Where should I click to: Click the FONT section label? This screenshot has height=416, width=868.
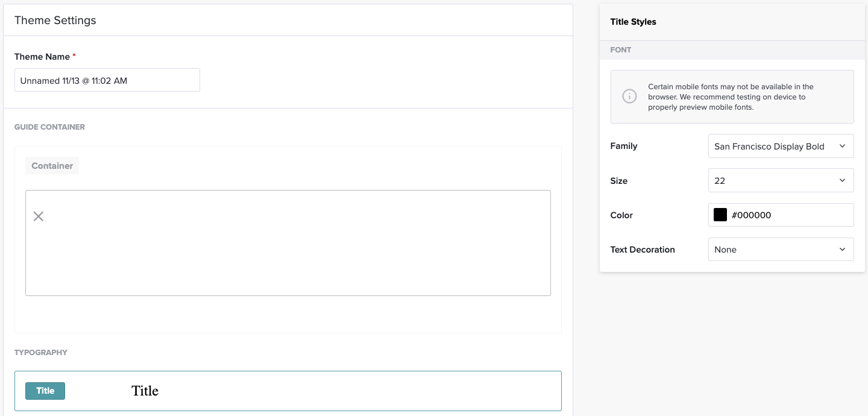pos(621,50)
